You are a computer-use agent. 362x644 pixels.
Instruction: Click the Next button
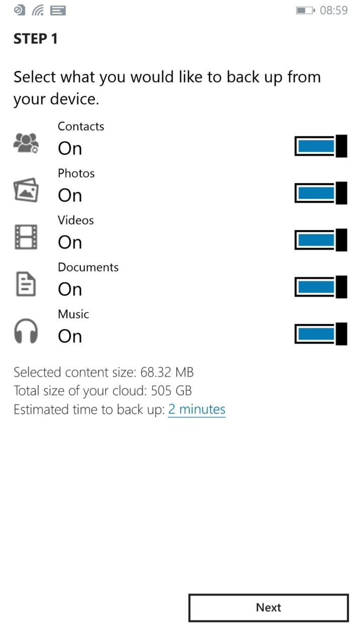[268, 608]
